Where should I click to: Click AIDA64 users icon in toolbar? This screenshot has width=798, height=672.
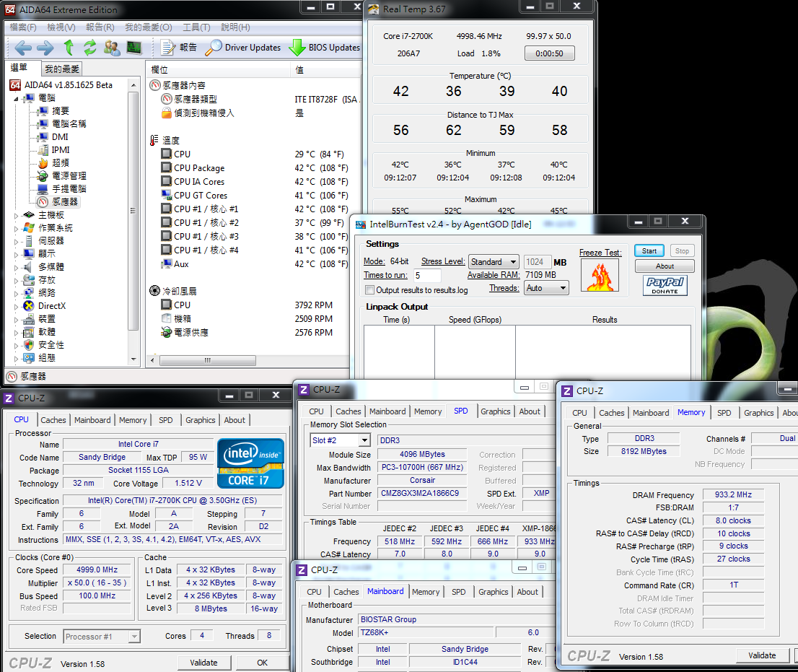tap(112, 48)
